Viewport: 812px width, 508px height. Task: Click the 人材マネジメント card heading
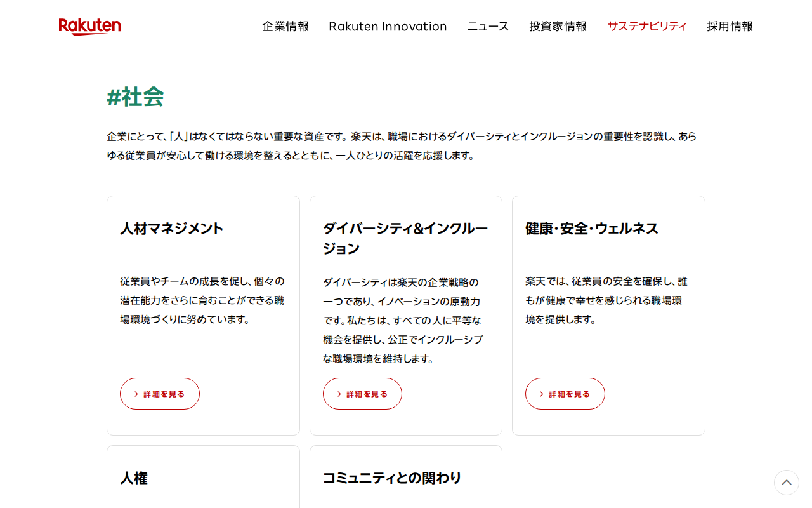[172, 229]
